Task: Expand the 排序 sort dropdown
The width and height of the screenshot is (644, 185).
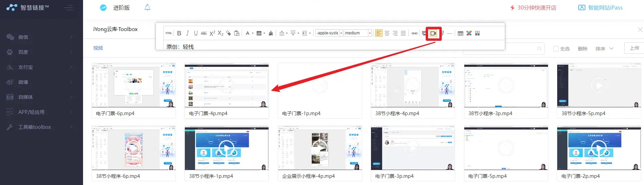Action: (x=604, y=49)
